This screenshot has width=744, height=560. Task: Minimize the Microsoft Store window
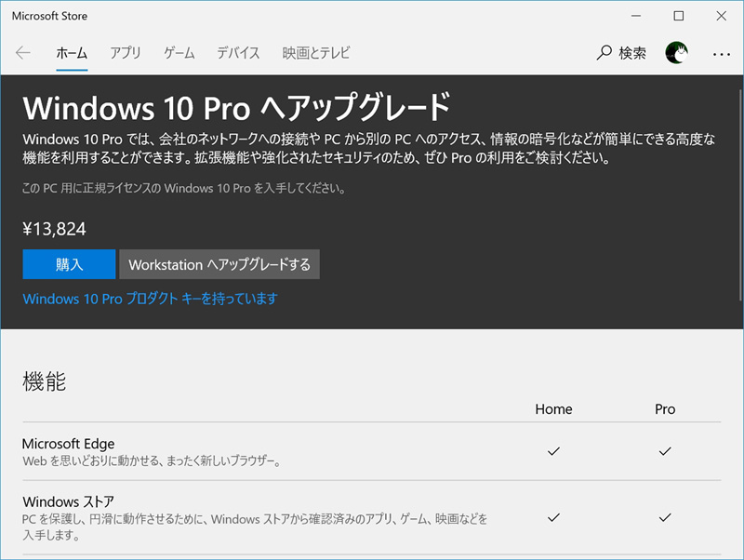636,16
